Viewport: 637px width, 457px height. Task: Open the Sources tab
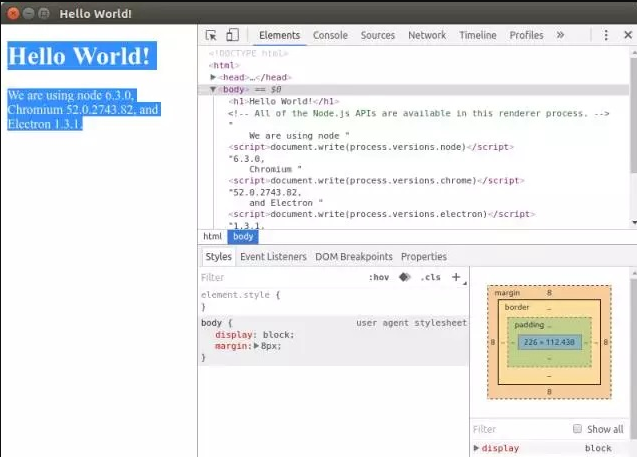(x=378, y=35)
